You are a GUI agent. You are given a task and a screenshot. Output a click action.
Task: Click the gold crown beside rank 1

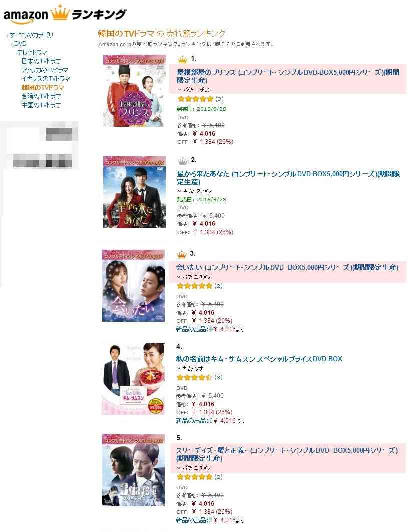(182, 59)
